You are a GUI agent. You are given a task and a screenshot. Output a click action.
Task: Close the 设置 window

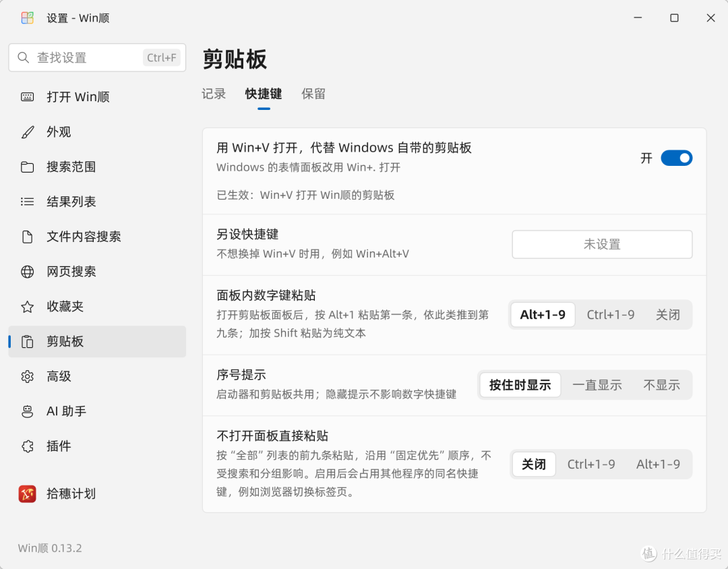(711, 18)
